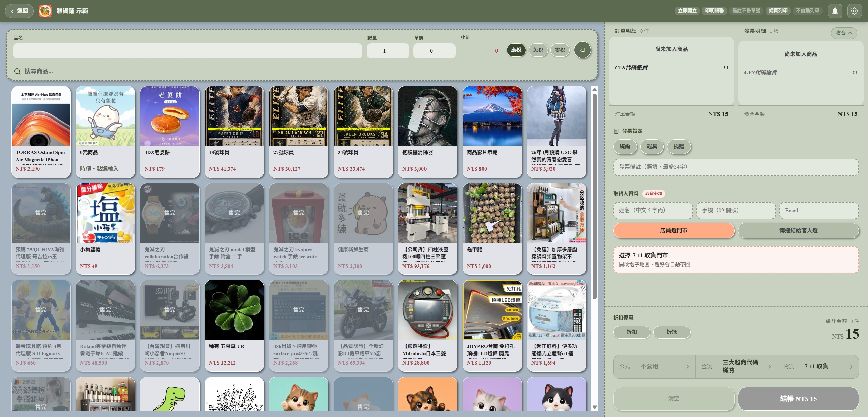
Task: Open 選擇 7-11 取貨門市 map
Action: [736, 260]
